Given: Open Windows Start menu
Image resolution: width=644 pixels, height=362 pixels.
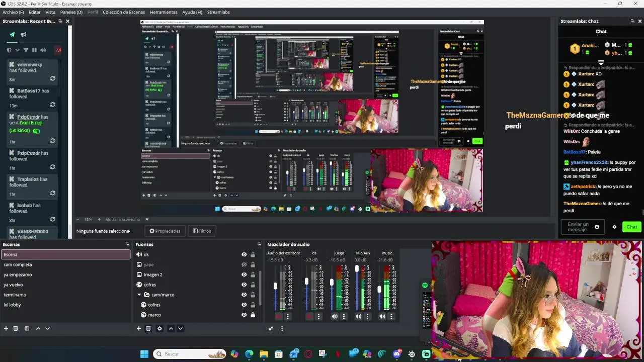Looking at the screenshot, I should [144, 354].
